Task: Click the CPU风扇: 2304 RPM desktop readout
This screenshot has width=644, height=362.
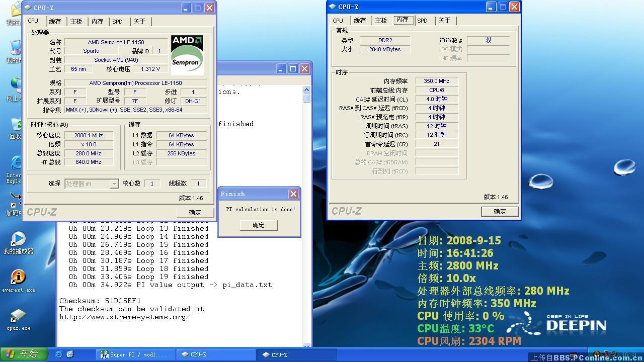Action: tap(469, 341)
